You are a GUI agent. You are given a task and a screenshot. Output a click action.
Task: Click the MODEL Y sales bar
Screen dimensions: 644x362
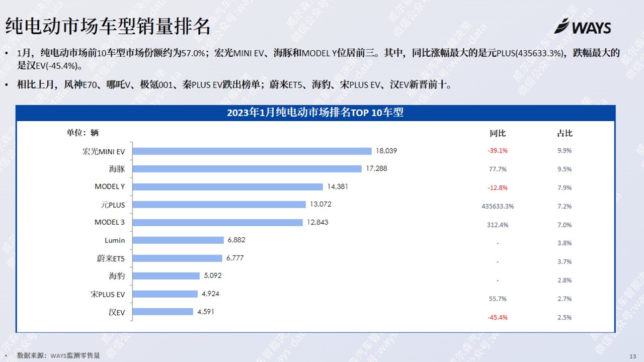click(228, 187)
